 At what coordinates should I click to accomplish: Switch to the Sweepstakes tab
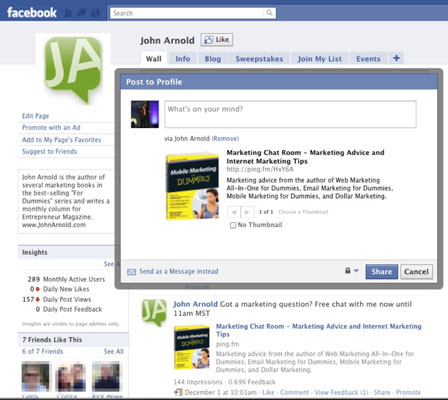point(259,59)
